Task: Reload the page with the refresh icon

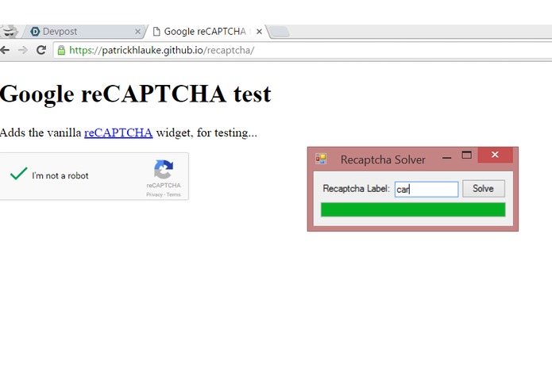Action: (41, 50)
